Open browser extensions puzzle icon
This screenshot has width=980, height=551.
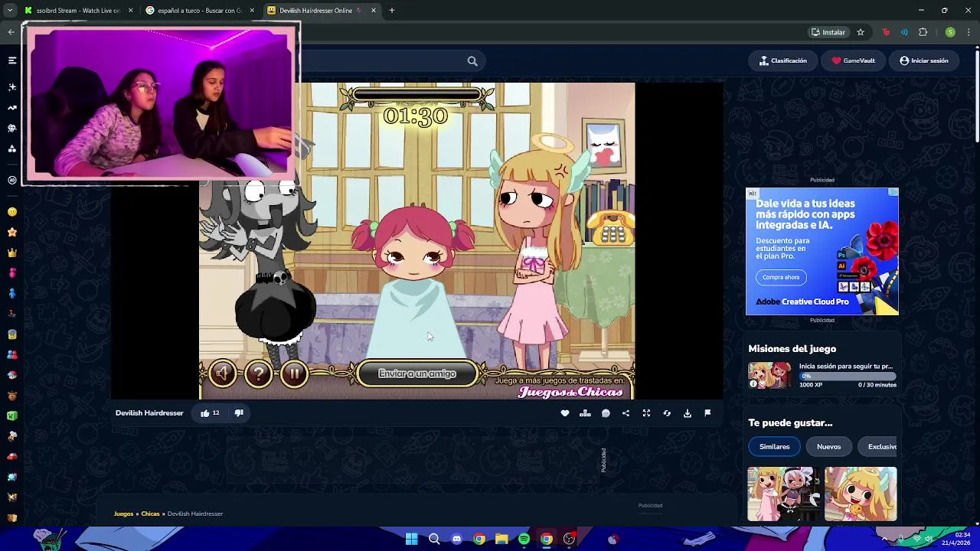923,32
